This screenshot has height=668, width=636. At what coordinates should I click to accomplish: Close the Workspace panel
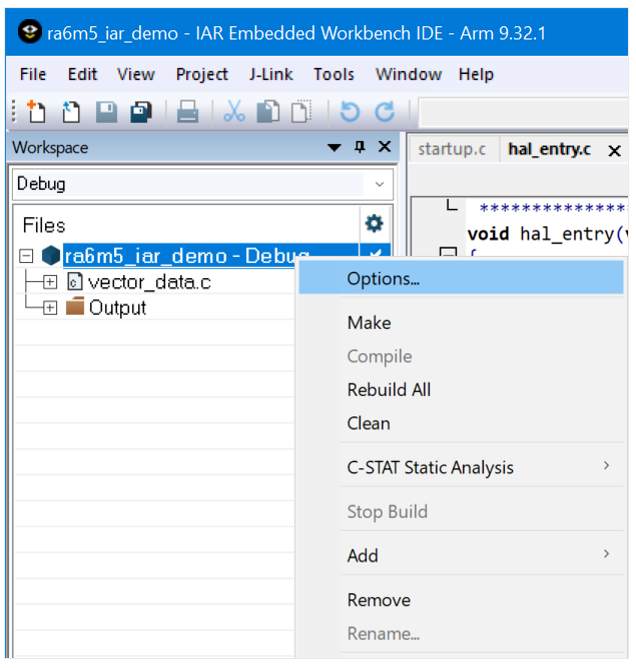pos(385,147)
